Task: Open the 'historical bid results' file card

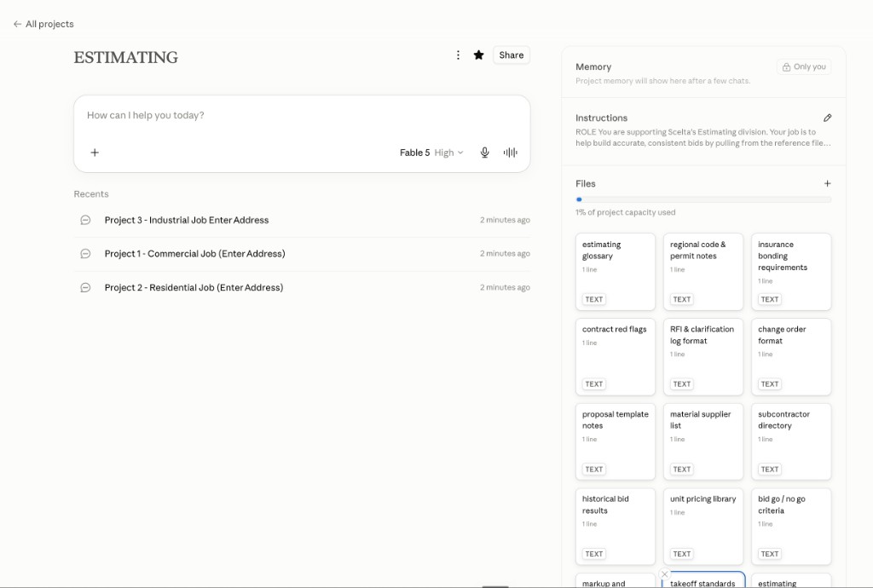Action: tap(616, 527)
